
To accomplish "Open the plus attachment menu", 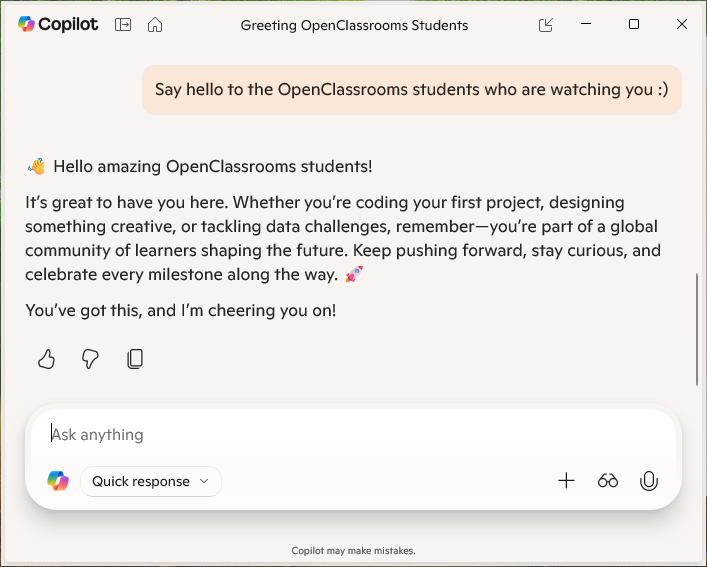I will [x=566, y=481].
